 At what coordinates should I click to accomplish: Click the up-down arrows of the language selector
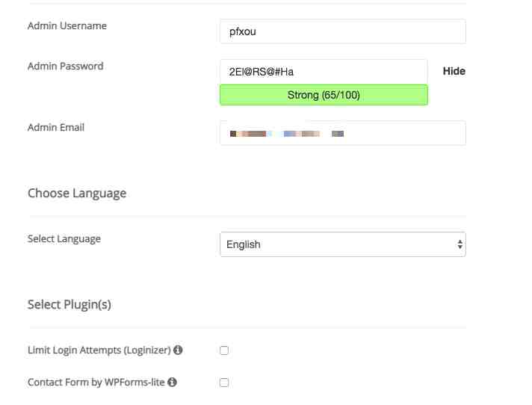[460, 244]
